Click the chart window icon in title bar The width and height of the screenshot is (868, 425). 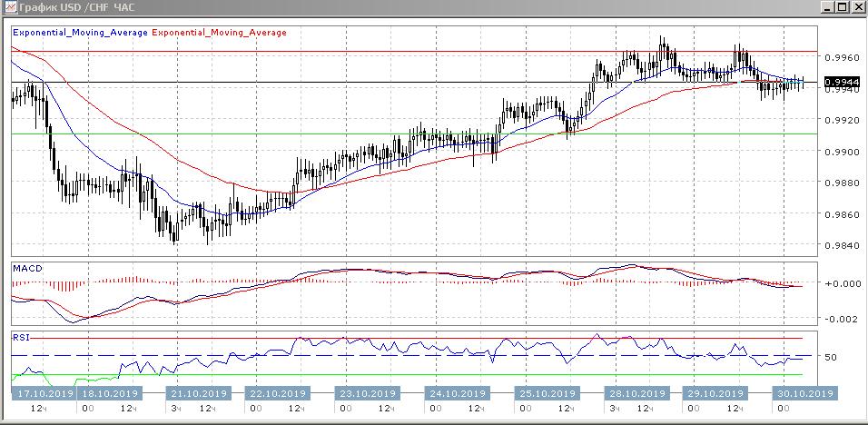click(9, 7)
